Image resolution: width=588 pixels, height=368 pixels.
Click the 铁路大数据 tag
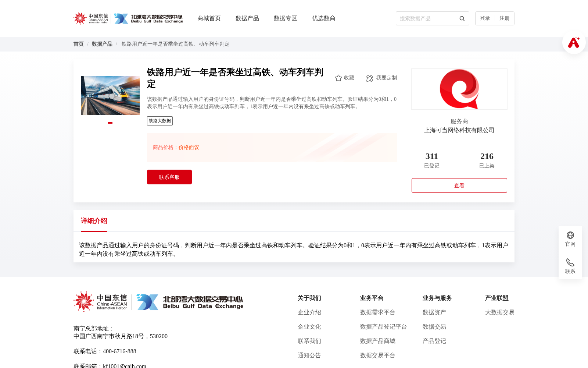point(160,121)
